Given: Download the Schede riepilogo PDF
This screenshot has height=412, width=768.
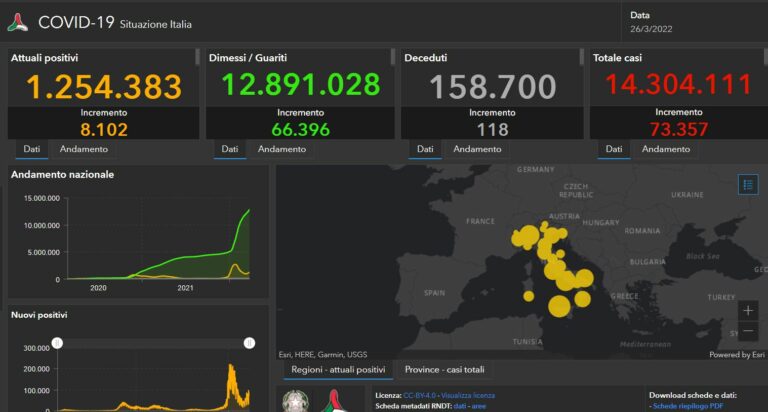Looking at the screenshot, I should (688, 406).
